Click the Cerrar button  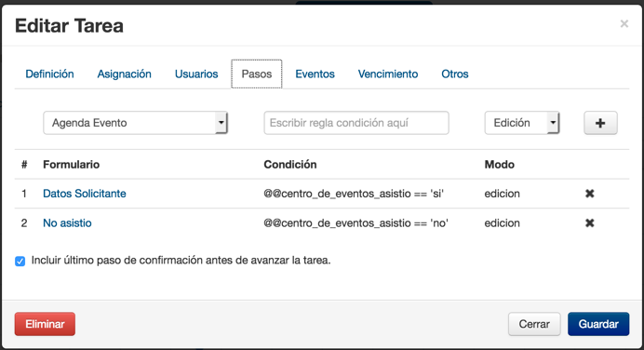point(534,324)
